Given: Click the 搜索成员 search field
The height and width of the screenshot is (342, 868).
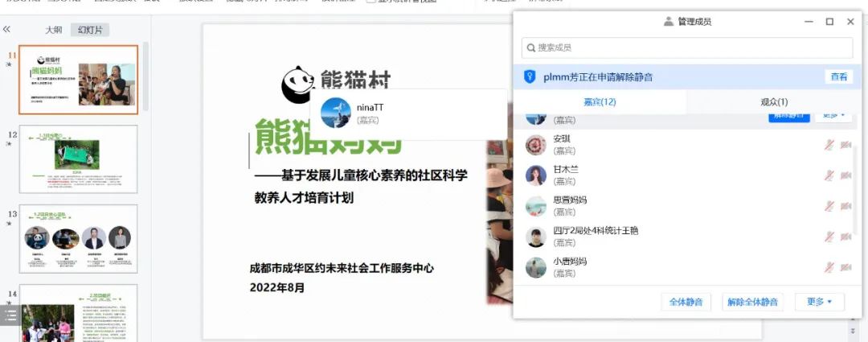Looking at the screenshot, I should 687,47.
